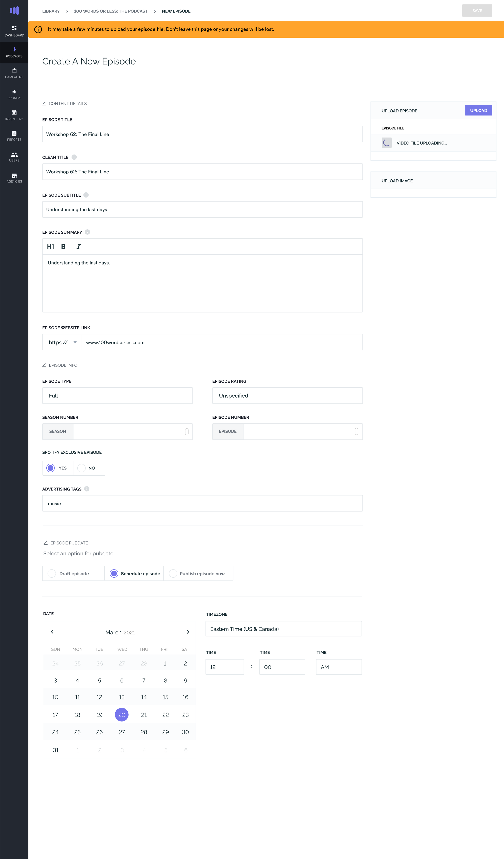Go to Promos via the speaker icon

tap(14, 92)
